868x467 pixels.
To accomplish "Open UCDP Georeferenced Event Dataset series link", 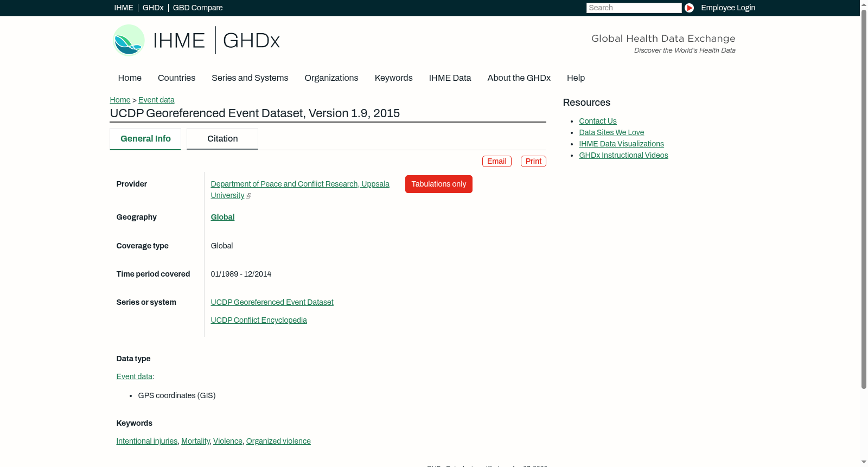I will point(272,302).
